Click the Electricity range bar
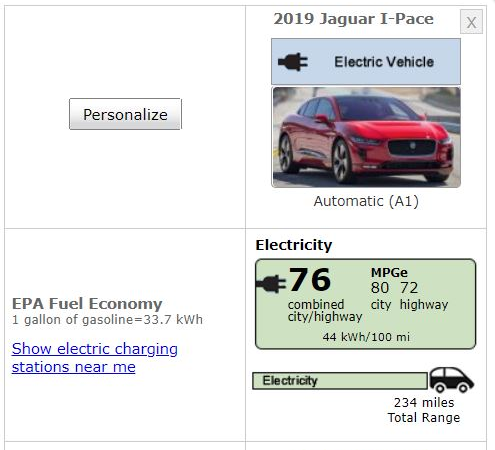The image size is (495, 450). click(340, 381)
